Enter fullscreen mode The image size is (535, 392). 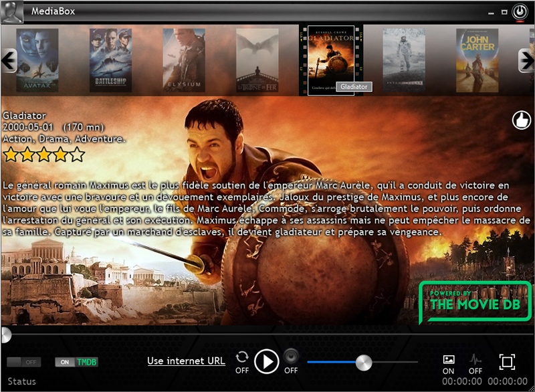(x=507, y=362)
